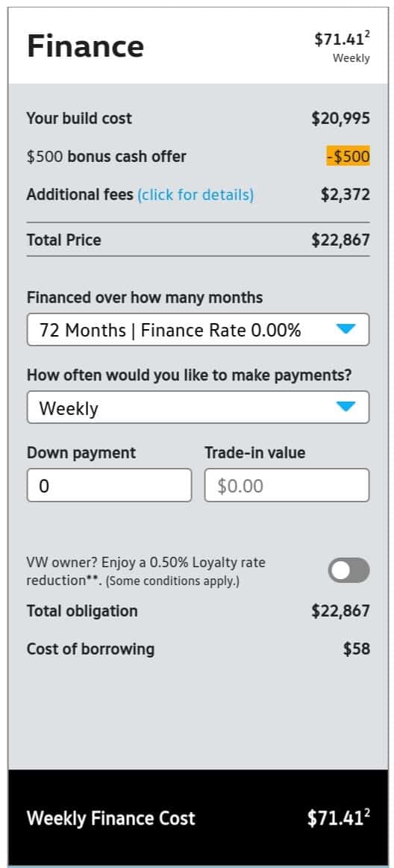This screenshot has width=394, height=868.
Task: Click the Total Price amount $22,867
Action: (340, 240)
